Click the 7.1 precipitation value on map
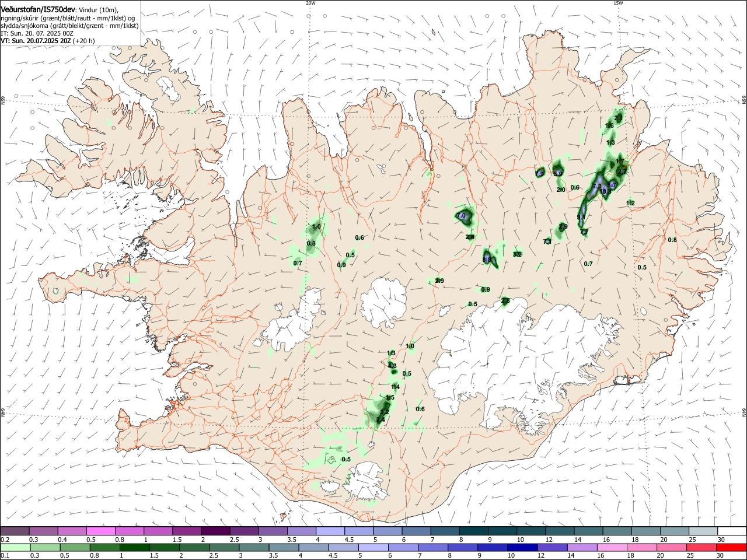 tap(547, 241)
